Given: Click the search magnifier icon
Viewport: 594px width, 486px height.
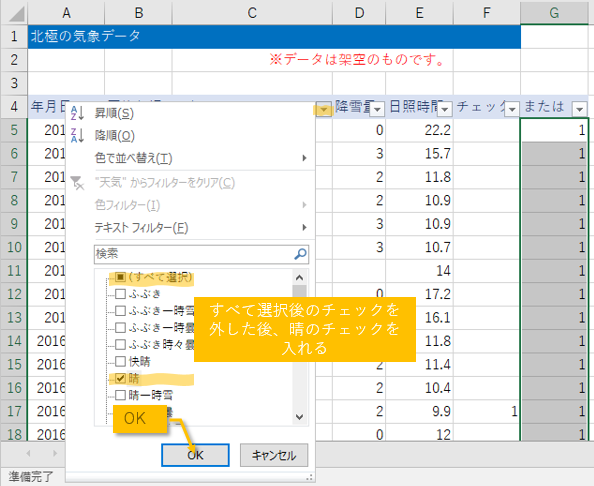Looking at the screenshot, I should pyautogui.click(x=300, y=254).
